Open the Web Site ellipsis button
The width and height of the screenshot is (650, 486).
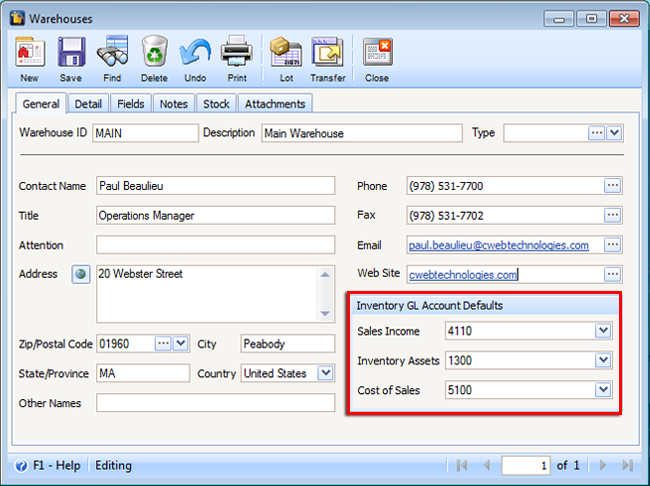(x=612, y=274)
